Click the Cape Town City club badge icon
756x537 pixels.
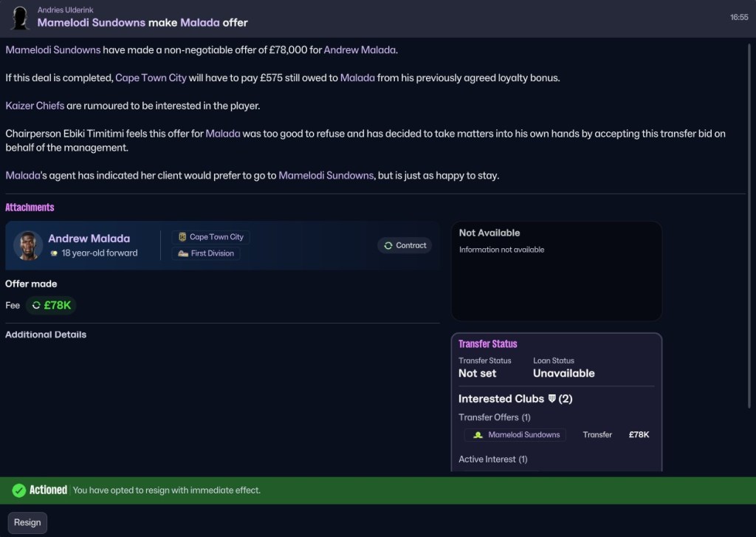182,237
